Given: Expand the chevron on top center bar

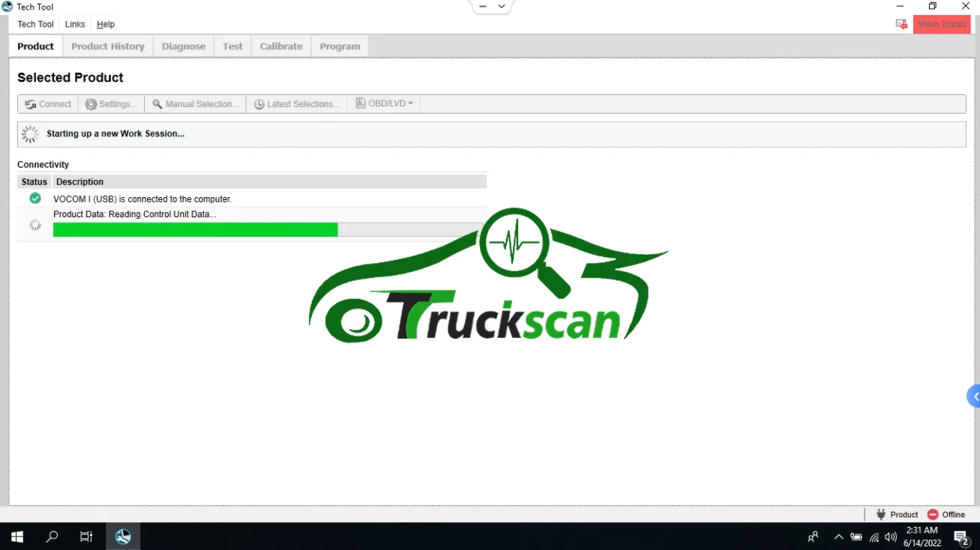Looking at the screenshot, I should pyautogui.click(x=502, y=7).
